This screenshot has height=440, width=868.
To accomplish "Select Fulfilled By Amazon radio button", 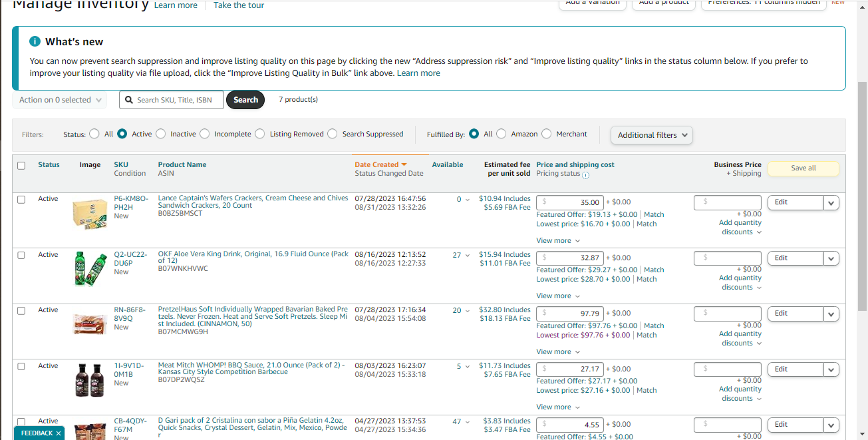I will click(501, 134).
